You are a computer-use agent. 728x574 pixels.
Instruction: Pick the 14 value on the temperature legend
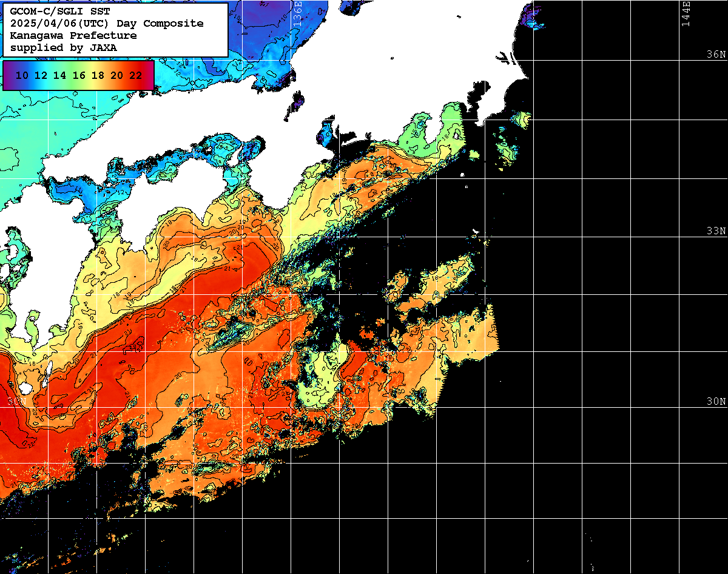pos(59,75)
